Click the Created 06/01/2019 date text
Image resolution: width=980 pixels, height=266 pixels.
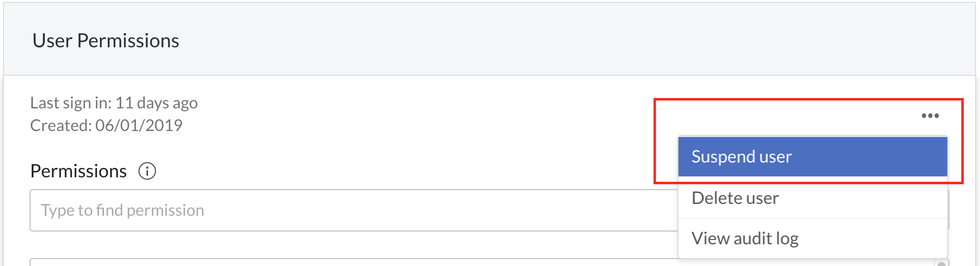pos(106,126)
